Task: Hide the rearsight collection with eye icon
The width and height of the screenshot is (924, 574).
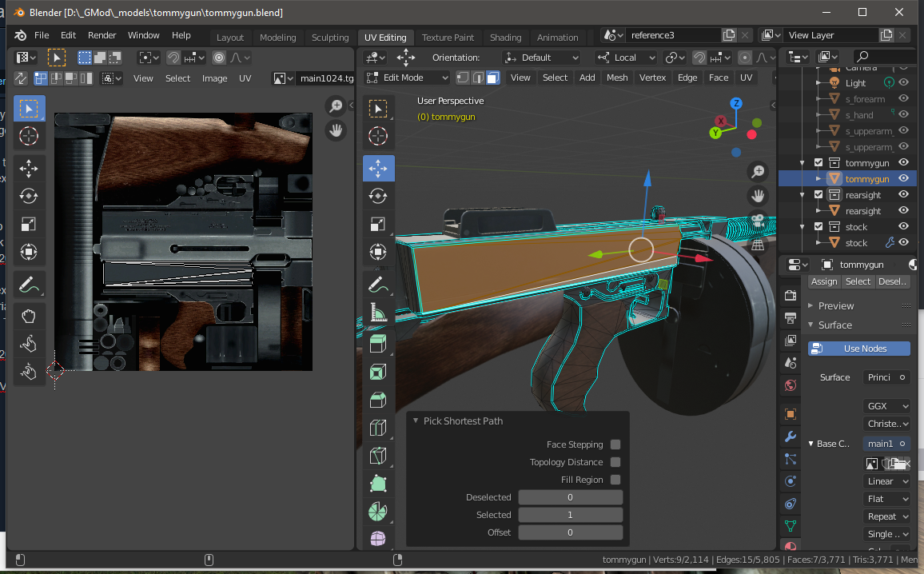Action: tap(903, 195)
